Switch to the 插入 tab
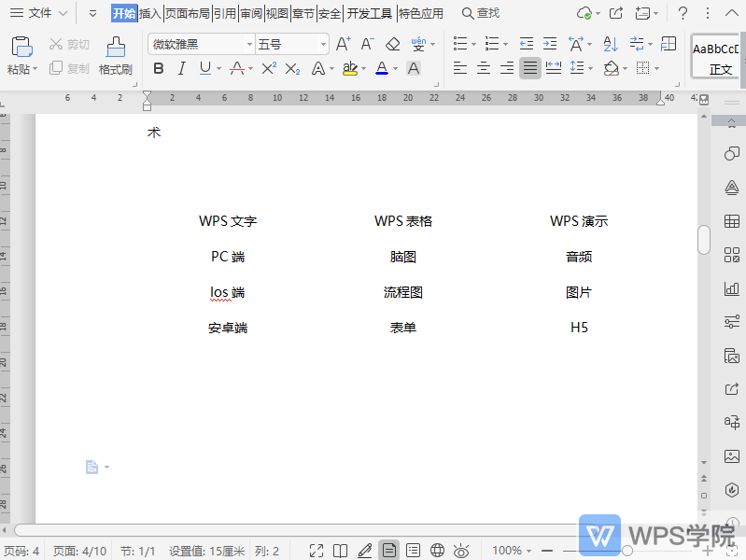Screen dimensions: 746x560 [x=150, y=13]
